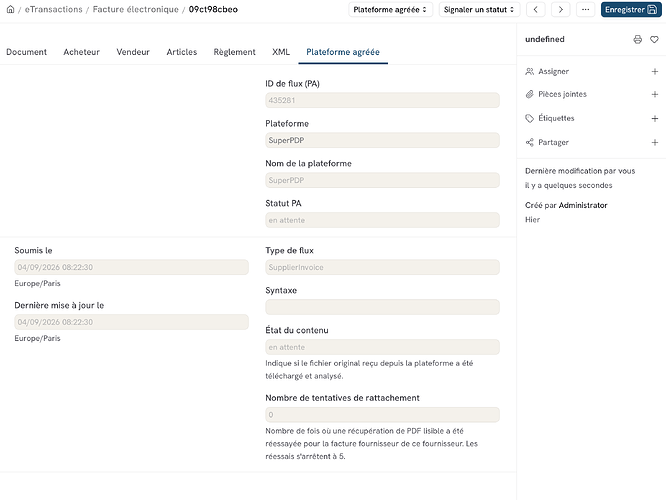Switch to the Document tab
The width and height of the screenshot is (666, 500).
26,52
